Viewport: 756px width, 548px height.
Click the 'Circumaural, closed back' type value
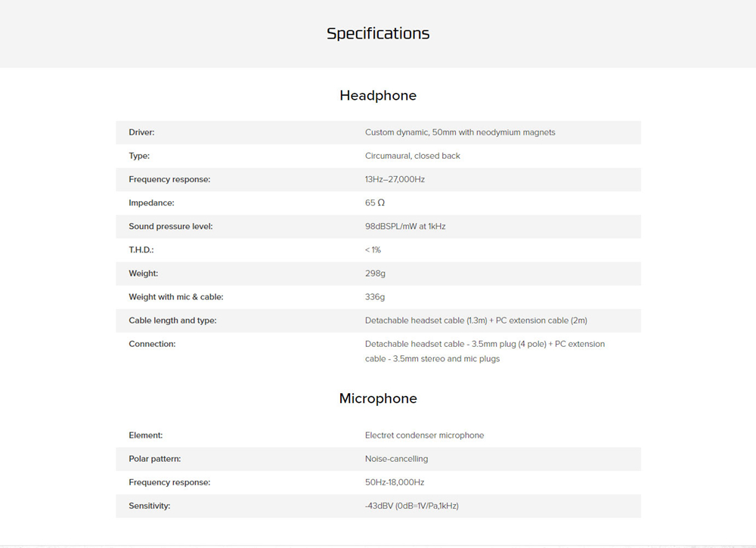(412, 156)
